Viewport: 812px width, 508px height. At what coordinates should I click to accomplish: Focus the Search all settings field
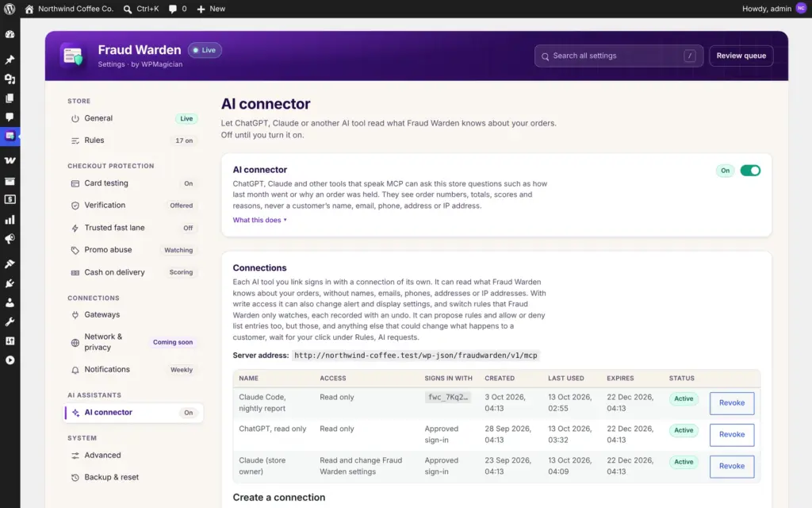[x=619, y=56]
